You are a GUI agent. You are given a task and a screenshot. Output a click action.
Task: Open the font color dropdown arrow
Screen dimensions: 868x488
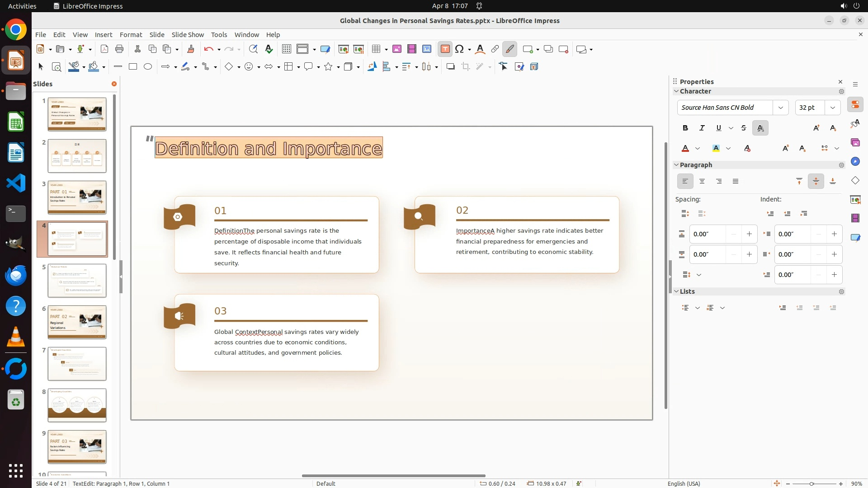coord(698,149)
